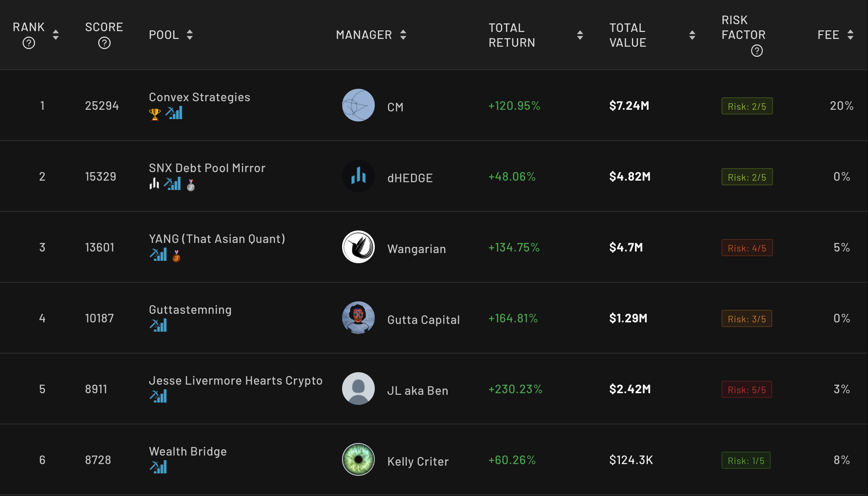The height and width of the screenshot is (496, 868).
Task: Click the TOTAL VALUE column header
Action: tap(628, 35)
